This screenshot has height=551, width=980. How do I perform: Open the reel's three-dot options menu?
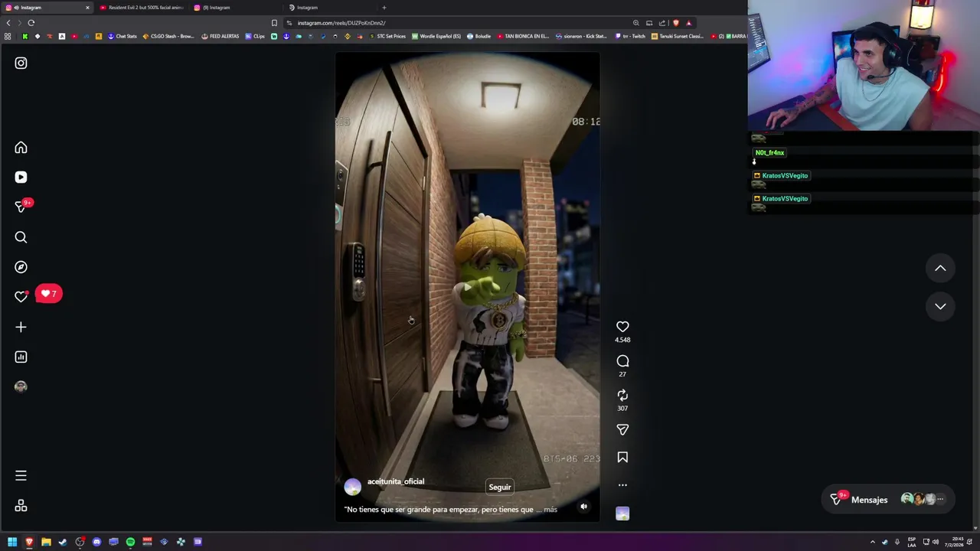[622, 485]
